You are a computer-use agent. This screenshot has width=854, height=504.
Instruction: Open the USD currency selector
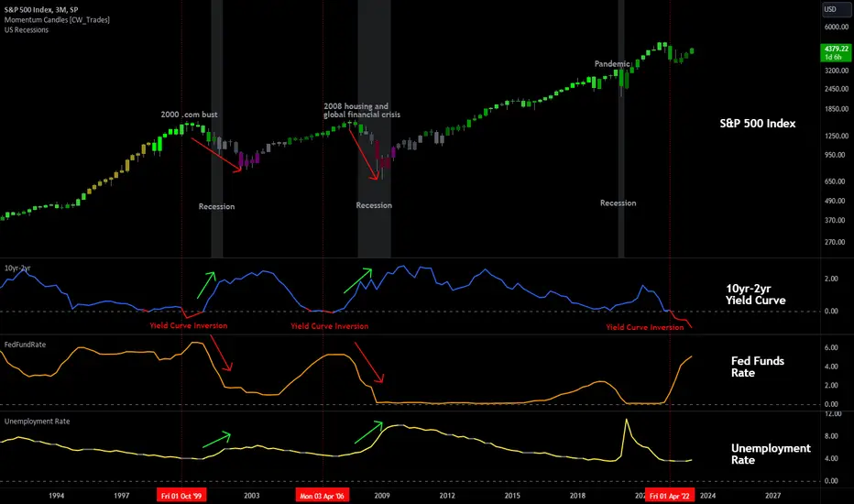coord(836,9)
